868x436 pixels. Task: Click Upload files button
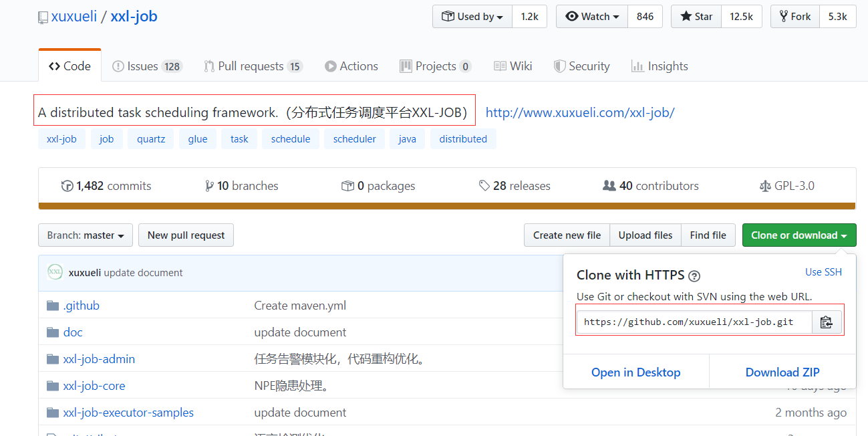point(645,235)
